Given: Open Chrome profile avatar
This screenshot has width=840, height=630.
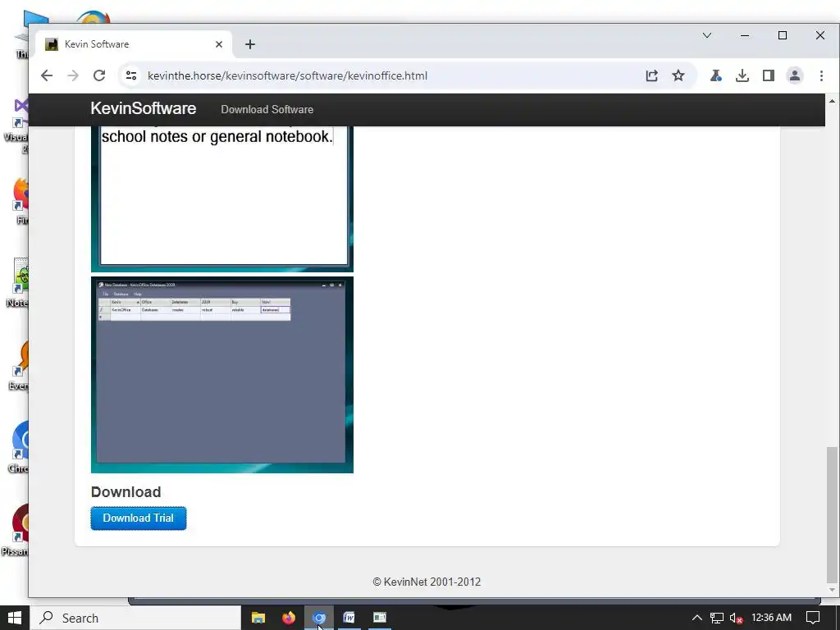Looking at the screenshot, I should [x=794, y=75].
